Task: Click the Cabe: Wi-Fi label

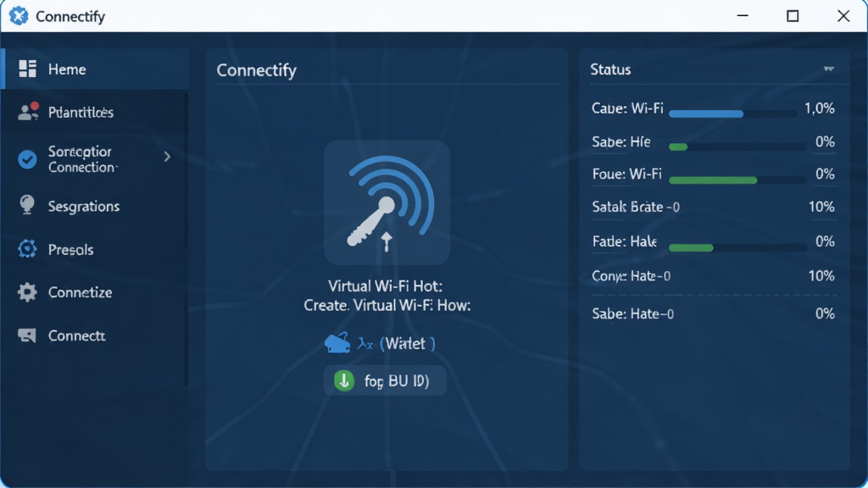Action: coord(627,108)
